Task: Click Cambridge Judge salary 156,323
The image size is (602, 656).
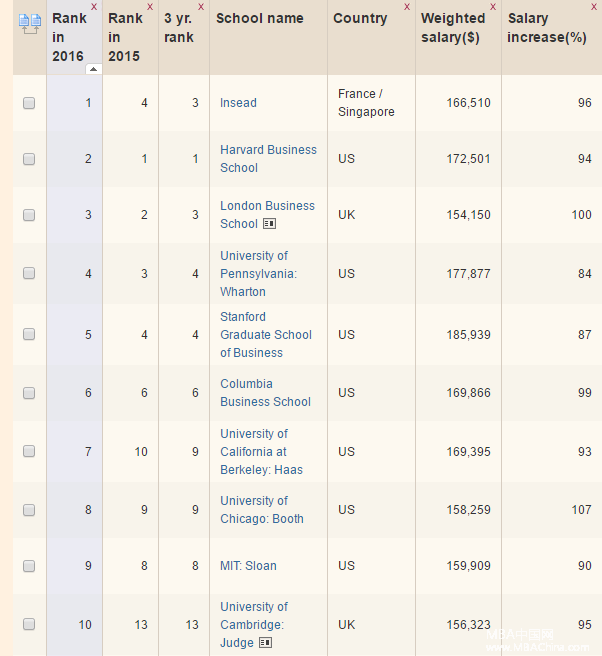Action: [468, 625]
